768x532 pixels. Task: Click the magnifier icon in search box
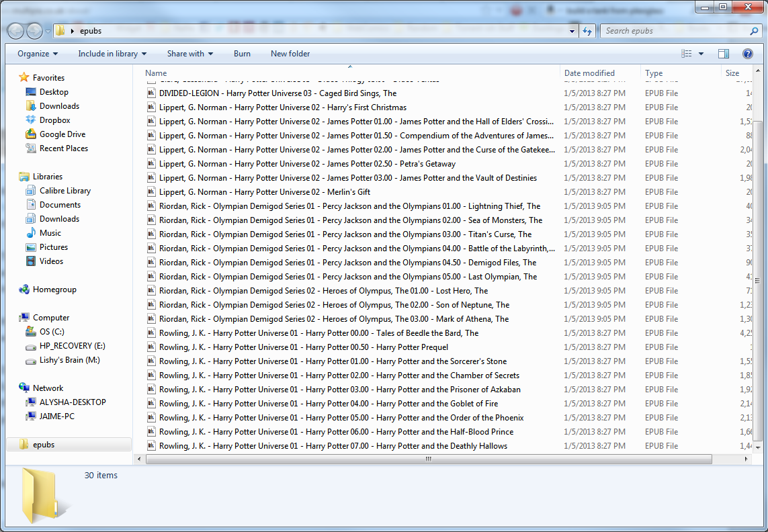(x=755, y=31)
